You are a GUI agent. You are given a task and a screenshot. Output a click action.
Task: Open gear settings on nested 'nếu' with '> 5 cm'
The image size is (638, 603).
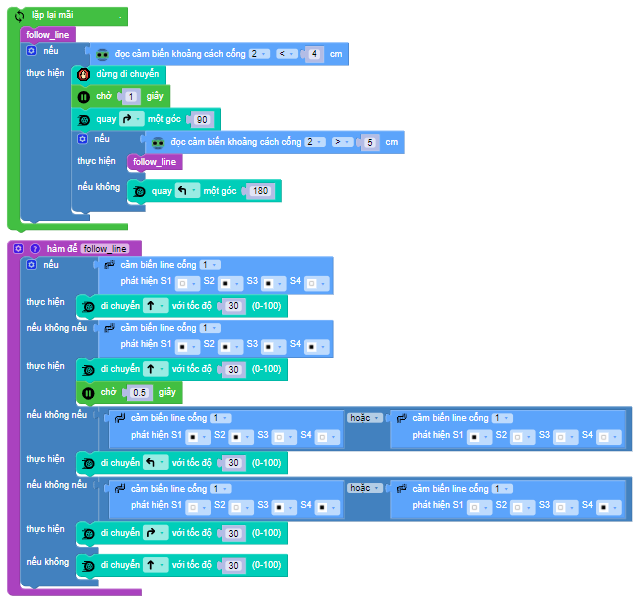click(x=82, y=139)
